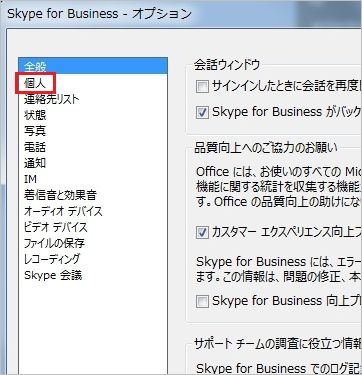Open オーディオ デバイス settings
The height and width of the screenshot is (375, 362).
(x=63, y=211)
